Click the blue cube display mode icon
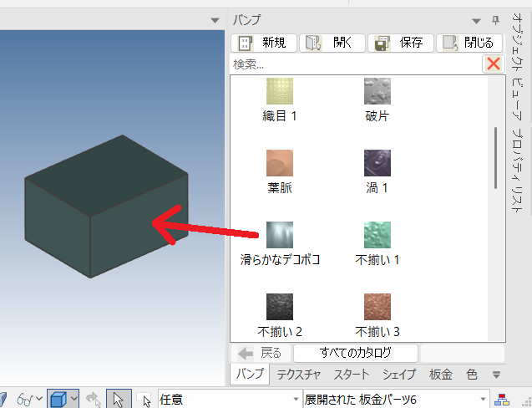The image size is (532, 408). pos(58,399)
